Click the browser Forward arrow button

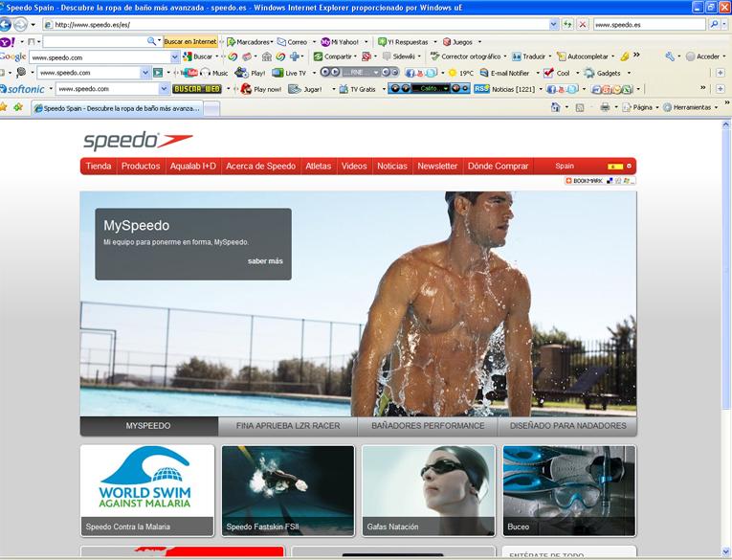(20, 24)
